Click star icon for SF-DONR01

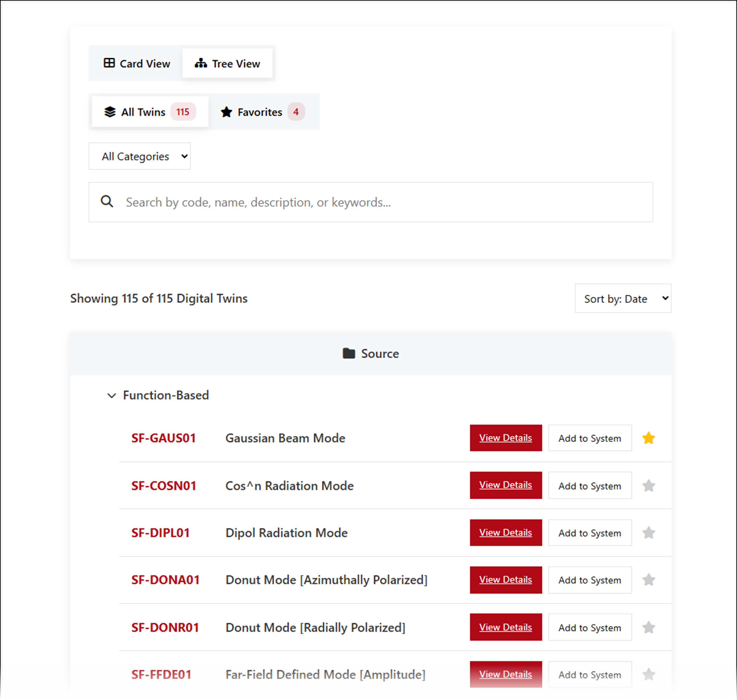pyautogui.click(x=648, y=627)
